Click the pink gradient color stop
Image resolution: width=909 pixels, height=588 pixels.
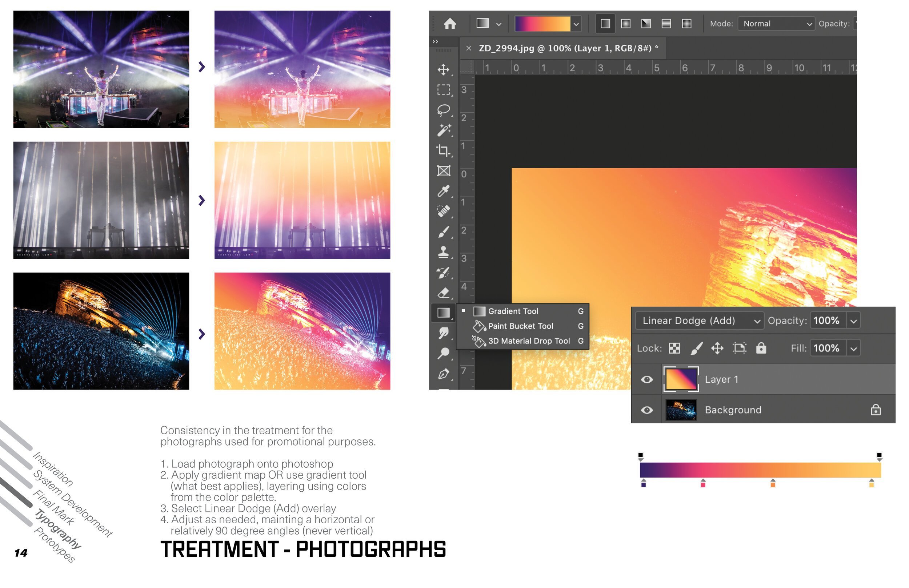703,484
